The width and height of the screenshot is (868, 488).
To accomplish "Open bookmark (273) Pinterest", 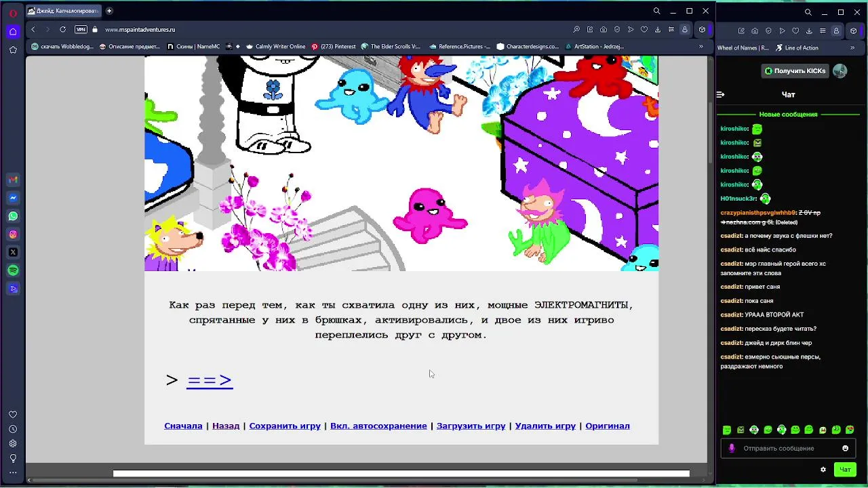I will click(334, 47).
